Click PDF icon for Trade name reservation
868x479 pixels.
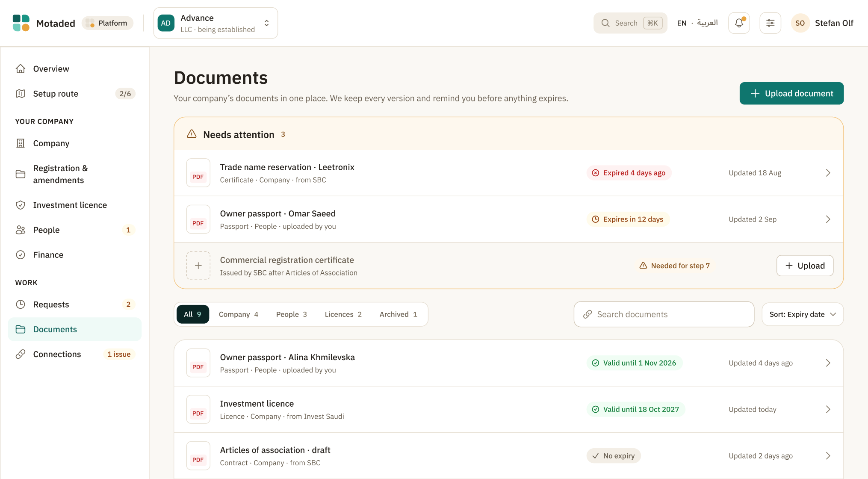point(198,173)
